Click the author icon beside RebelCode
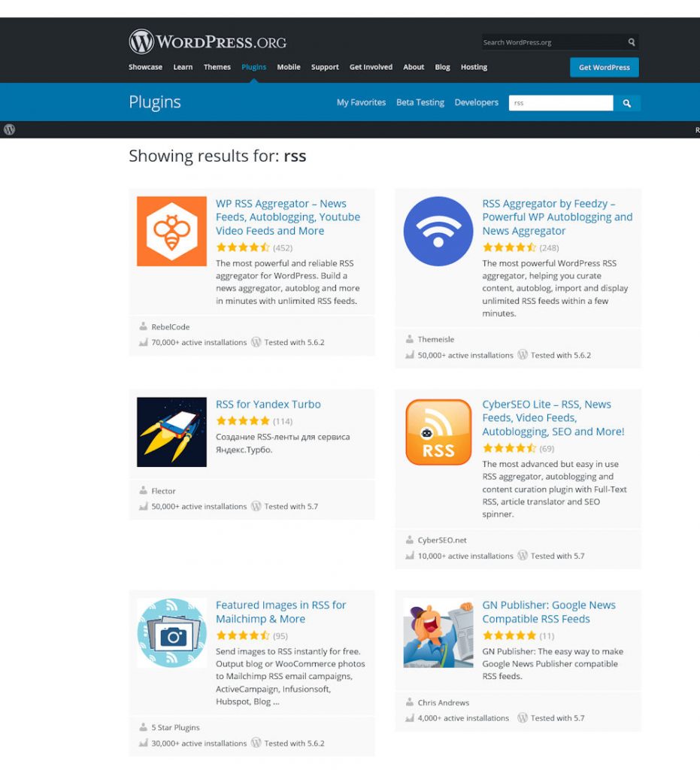 click(144, 326)
